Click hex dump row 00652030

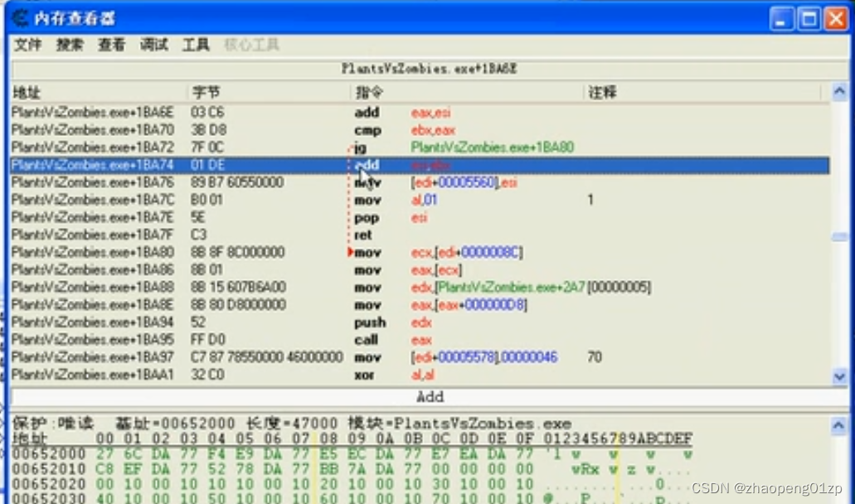(x=352, y=498)
